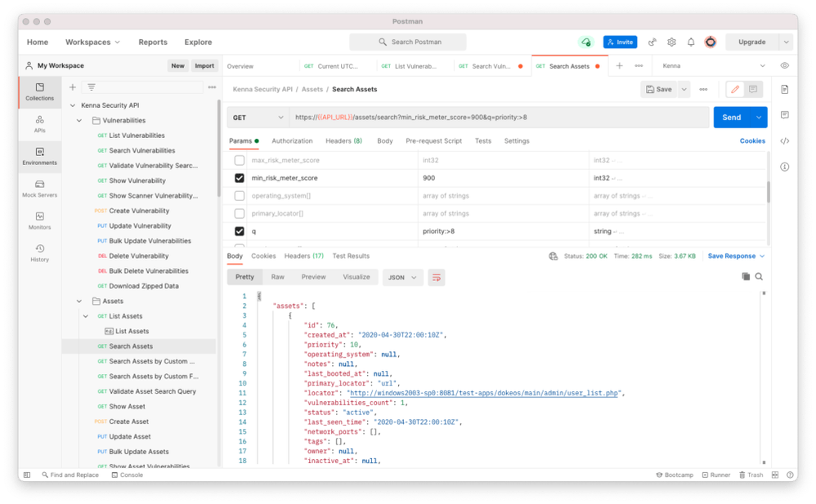The width and height of the screenshot is (816, 504).
Task: Open the Console from the status bar
Action: tap(128, 475)
